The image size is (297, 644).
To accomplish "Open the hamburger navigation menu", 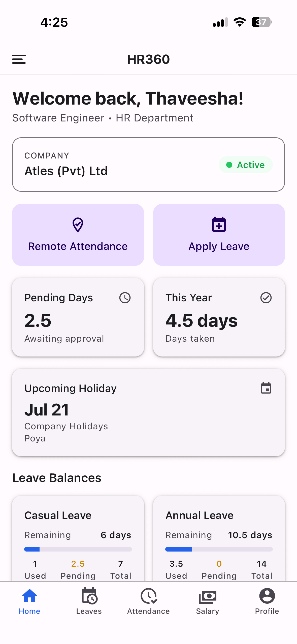I will pyautogui.click(x=19, y=59).
